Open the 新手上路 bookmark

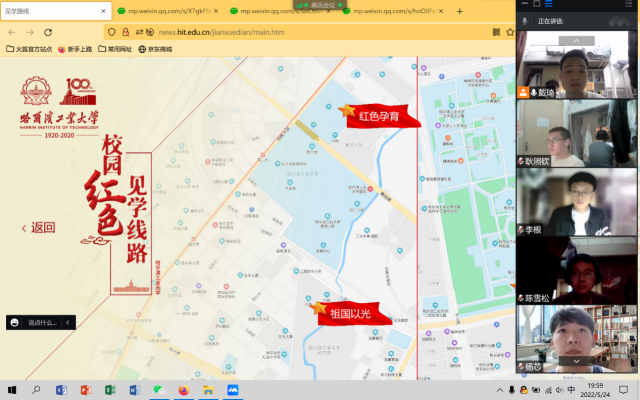tap(75, 48)
